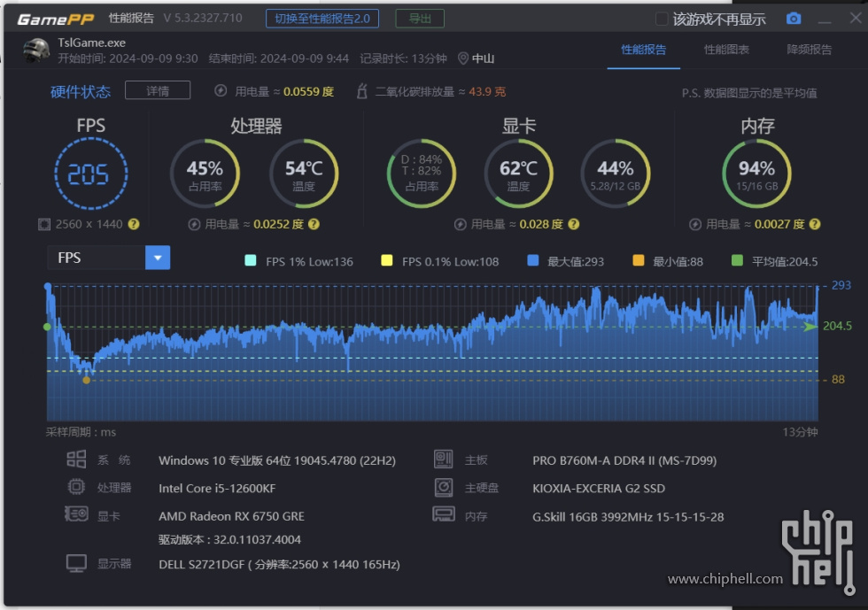
Task: Click the KIOXIA-EXCERIA G2 SSD text
Action: point(599,488)
